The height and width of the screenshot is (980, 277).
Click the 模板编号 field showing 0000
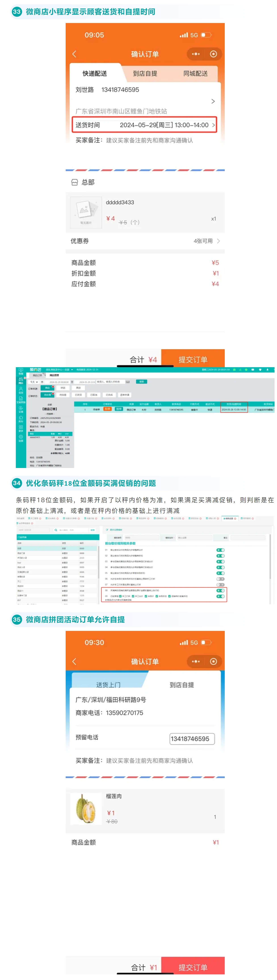[142, 537]
